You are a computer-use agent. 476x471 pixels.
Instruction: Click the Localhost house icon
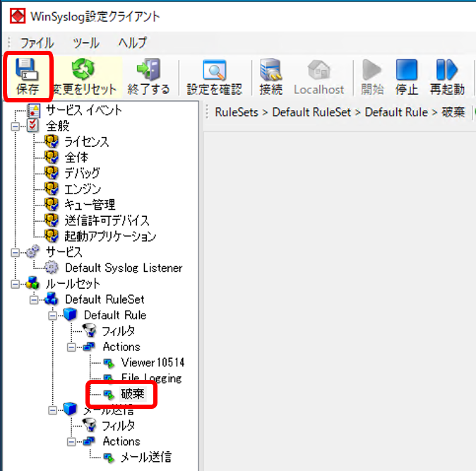pos(319,69)
